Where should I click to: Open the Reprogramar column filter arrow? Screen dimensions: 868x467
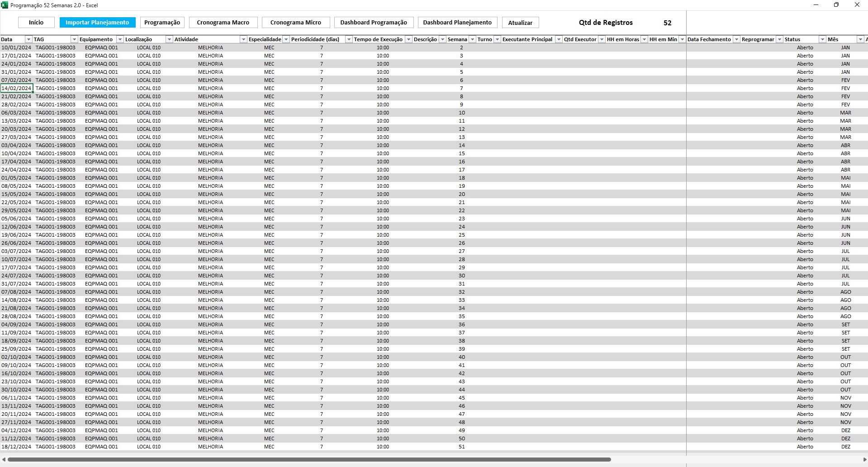click(x=779, y=39)
